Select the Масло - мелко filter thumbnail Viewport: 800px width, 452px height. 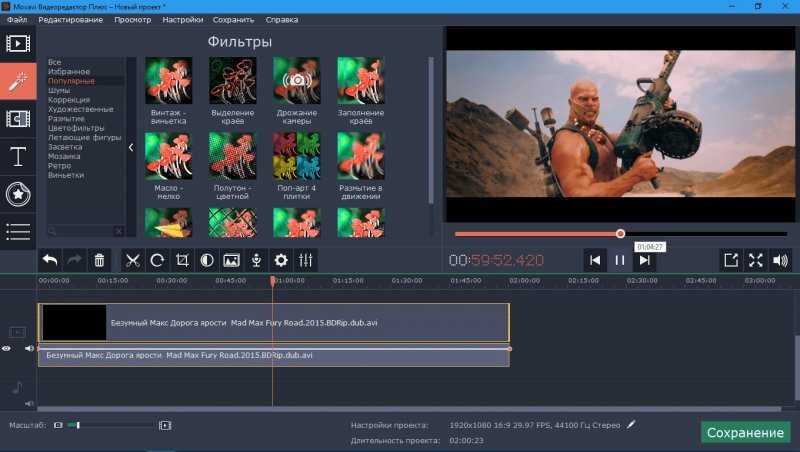click(x=168, y=156)
